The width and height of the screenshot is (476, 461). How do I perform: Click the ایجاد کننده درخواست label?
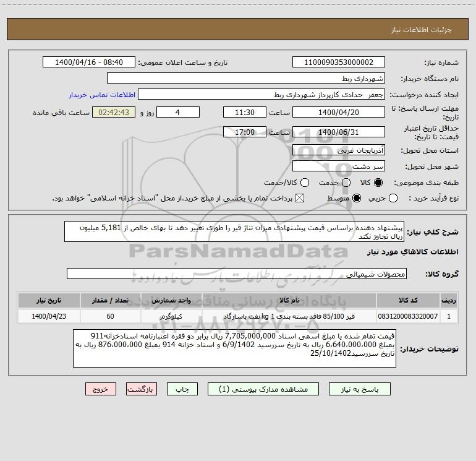(424, 95)
